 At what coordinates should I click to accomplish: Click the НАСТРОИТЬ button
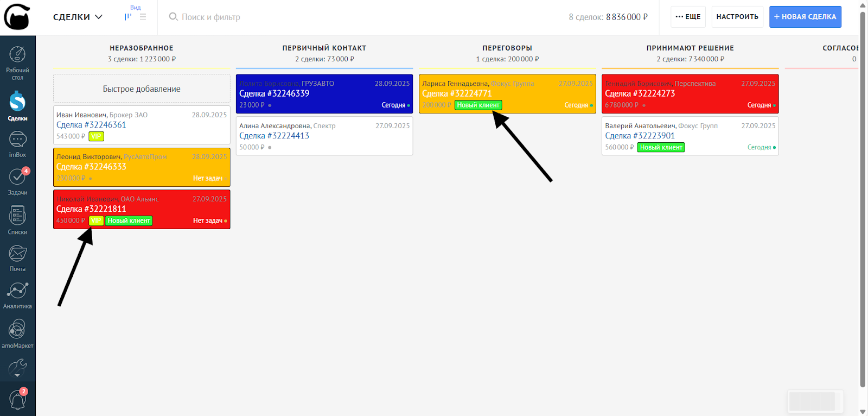(x=737, y=17)
